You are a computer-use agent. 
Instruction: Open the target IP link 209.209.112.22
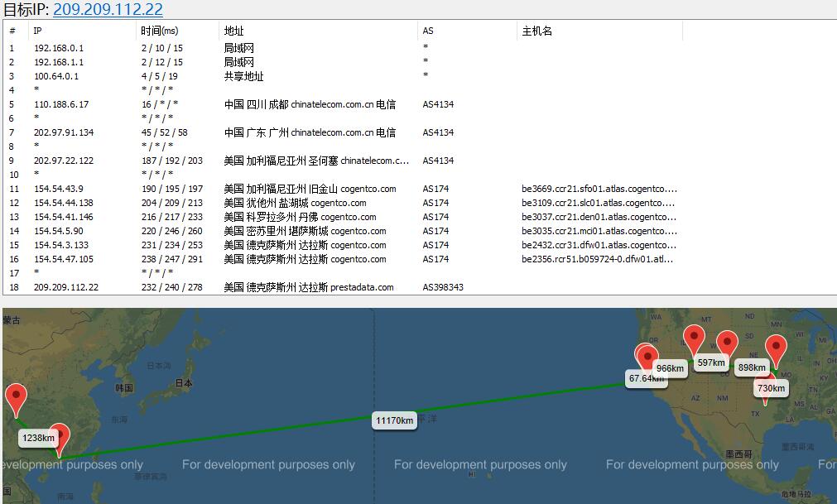108,9
